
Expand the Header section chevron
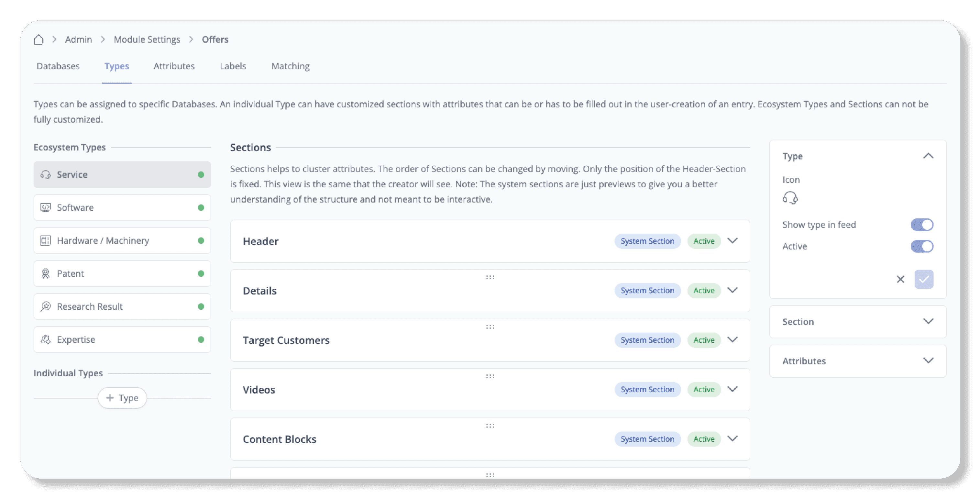pyautogui.click(x=732, y=241)
